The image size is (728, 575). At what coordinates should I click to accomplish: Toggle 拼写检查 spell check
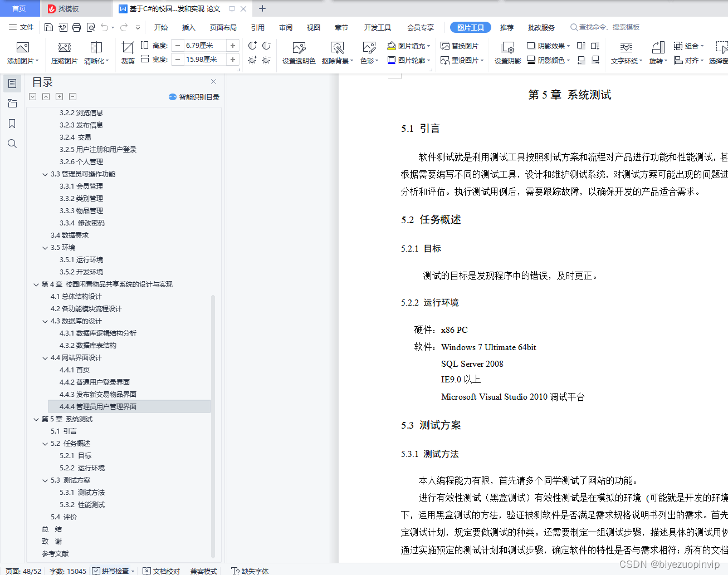[x=113, y=571]
